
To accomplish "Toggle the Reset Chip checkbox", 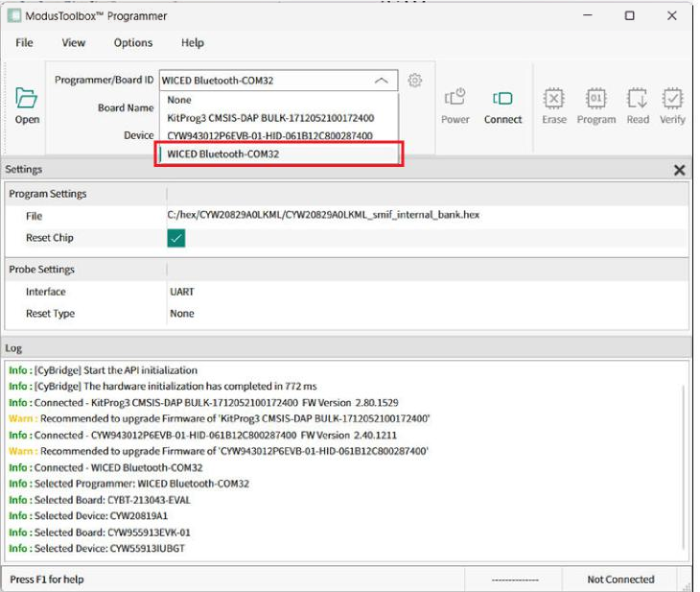I will point(176,238).
